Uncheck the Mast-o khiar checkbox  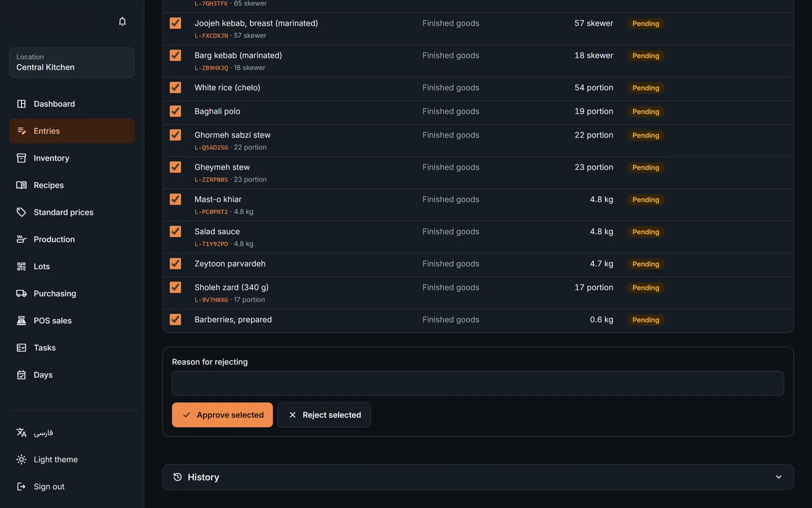click(x=175, y=199)
